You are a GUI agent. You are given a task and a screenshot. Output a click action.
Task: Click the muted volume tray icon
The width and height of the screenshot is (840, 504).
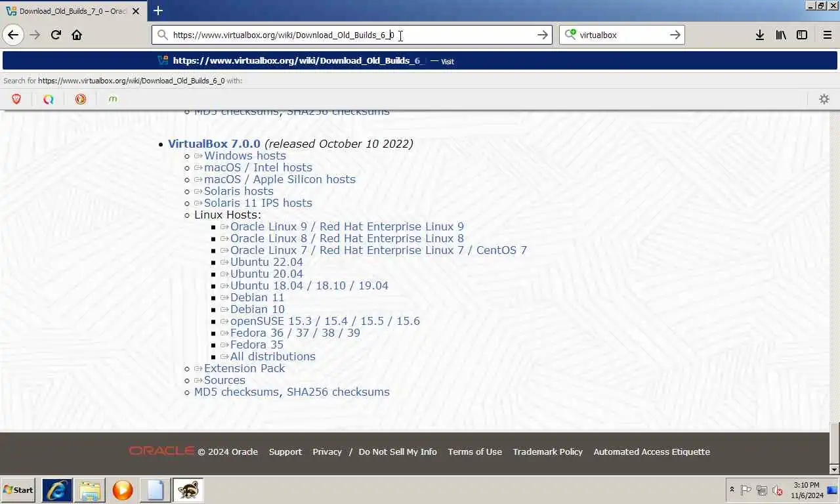tap(778, 490)
